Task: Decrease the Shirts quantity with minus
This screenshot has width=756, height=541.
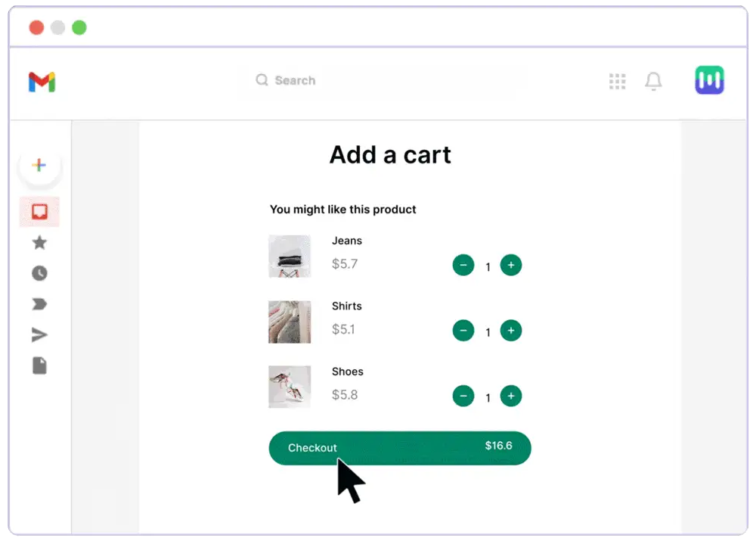Action: pos(463,331)
